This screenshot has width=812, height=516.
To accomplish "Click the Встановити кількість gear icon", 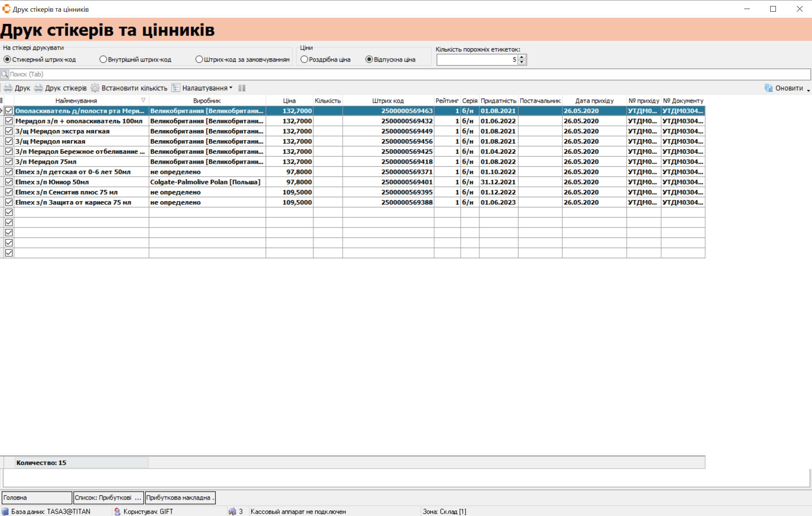I will [95, 88].
